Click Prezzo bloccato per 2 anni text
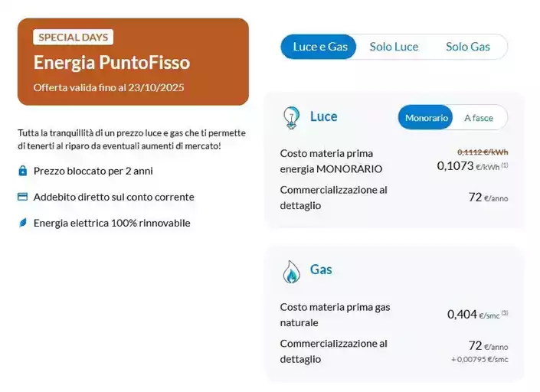Image resolution: width=540 pixels, height=392 pixels. point(93,171)
